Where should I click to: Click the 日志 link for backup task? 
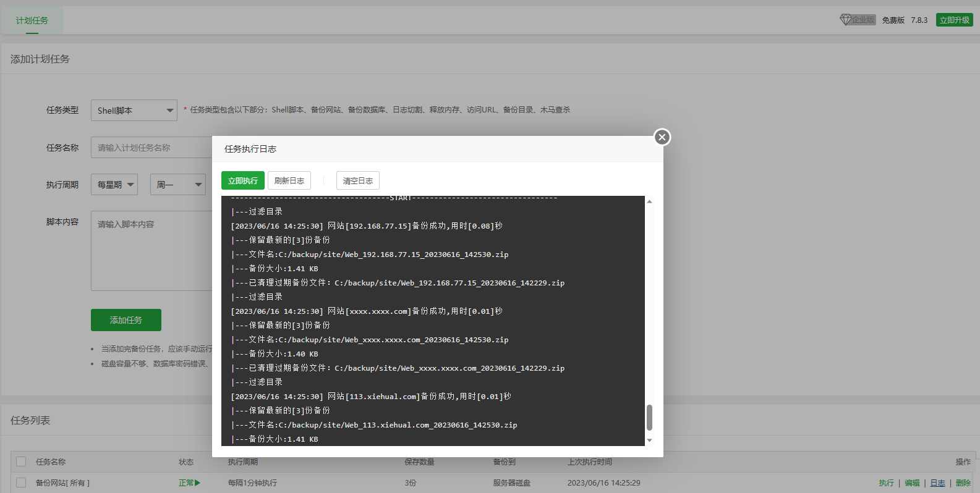(x=938, y=483)
